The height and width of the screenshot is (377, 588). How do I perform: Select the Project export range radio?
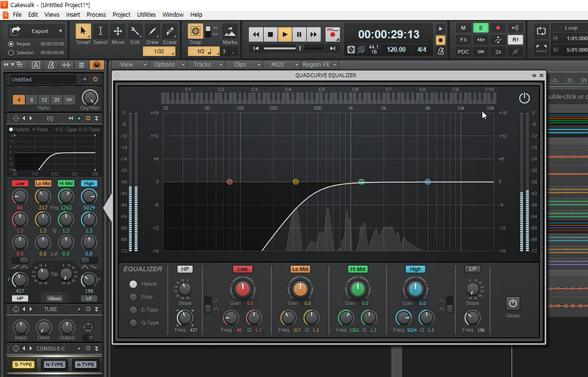(x=11, y=44)
